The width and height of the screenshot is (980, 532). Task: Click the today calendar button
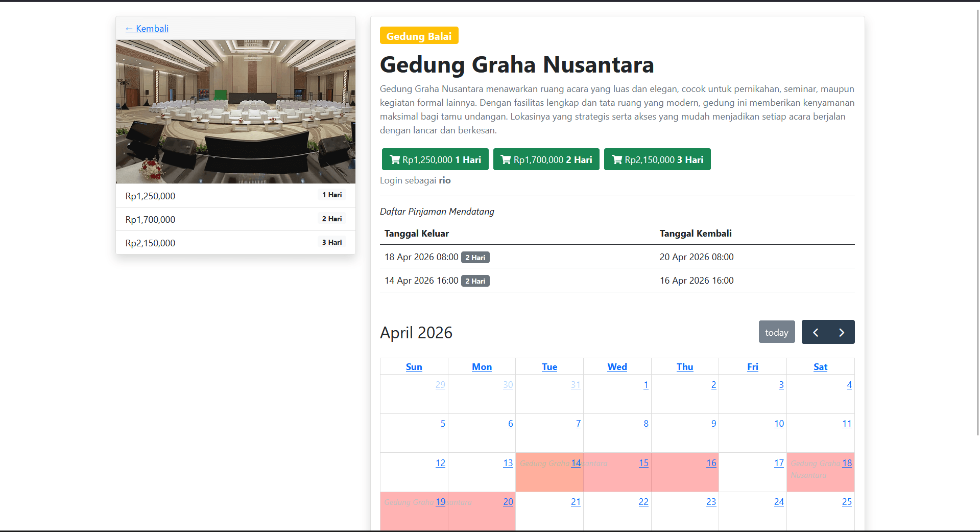click(777, 332)
